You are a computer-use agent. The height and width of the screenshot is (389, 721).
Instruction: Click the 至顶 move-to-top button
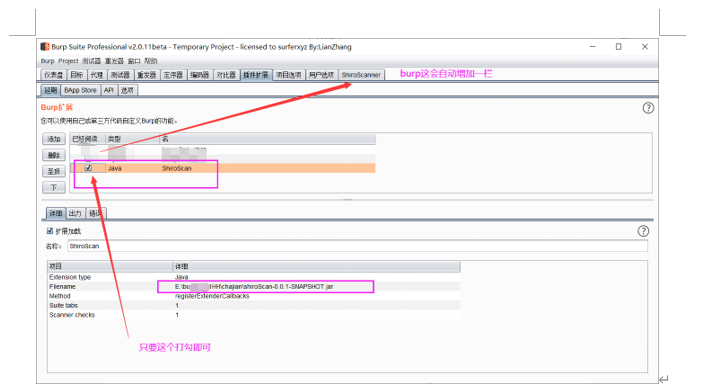coord(54,171)
